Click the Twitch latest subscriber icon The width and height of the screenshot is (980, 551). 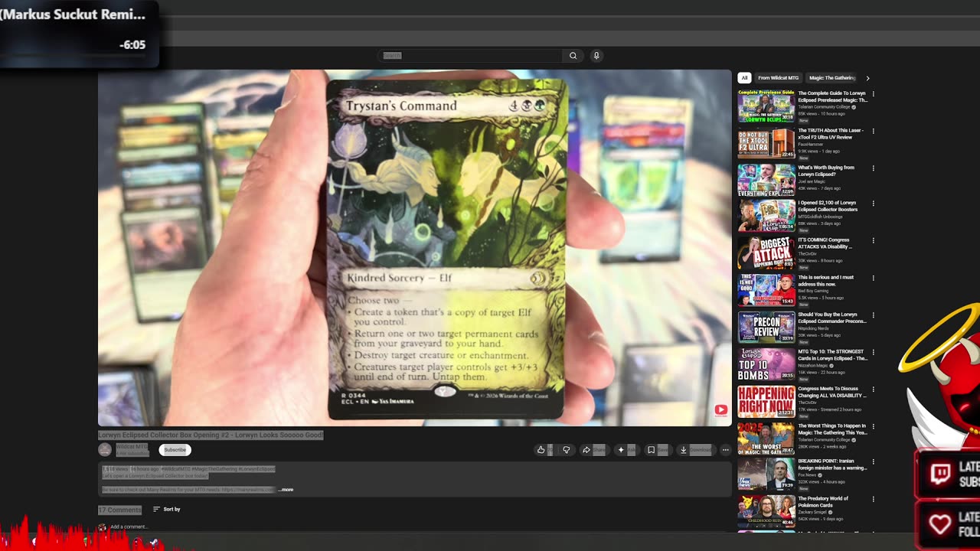pos(940,474)
